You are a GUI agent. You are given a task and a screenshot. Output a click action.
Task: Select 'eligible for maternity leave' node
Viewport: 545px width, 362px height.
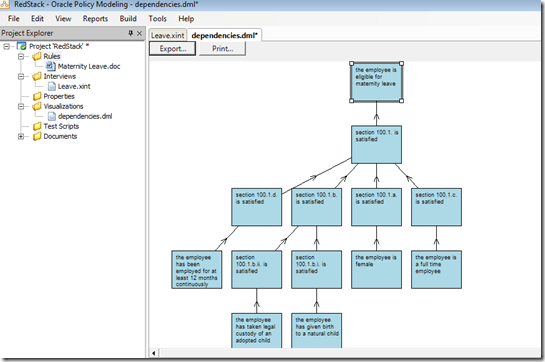(x=376, y=82)
